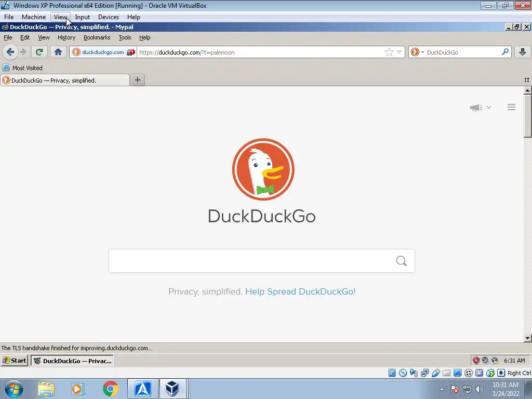Open the search engine selector dropdown

417,52
